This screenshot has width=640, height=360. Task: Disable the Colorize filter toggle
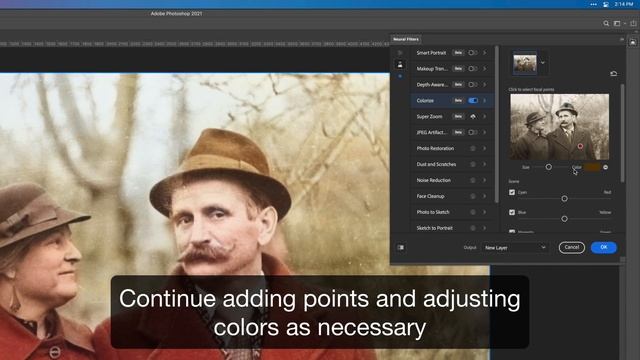(x=473, y=101)
